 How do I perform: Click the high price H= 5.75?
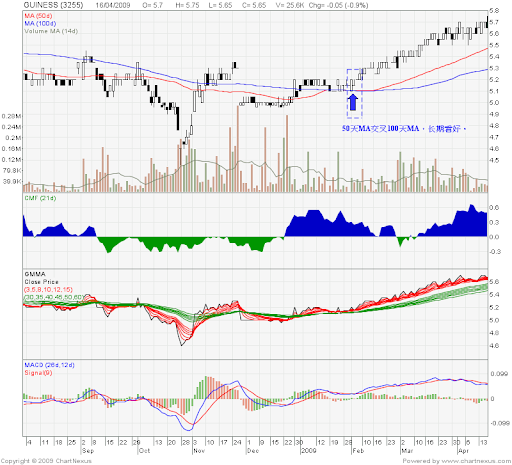click(187, 5)
